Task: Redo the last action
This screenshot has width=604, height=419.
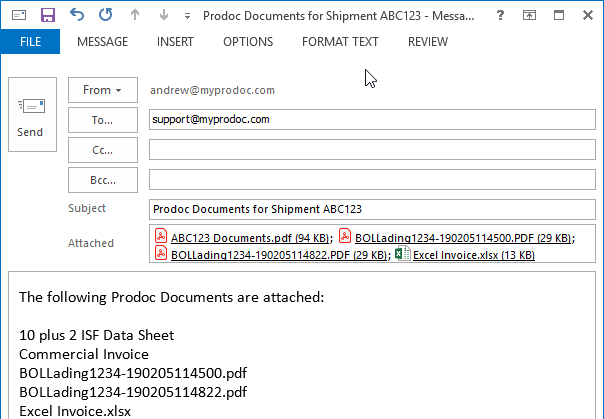Action: [x=105, y=15]
